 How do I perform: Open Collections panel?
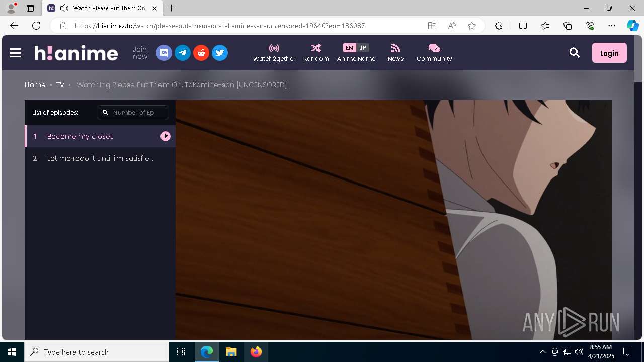pyautogui.click(x=568, y=26)
